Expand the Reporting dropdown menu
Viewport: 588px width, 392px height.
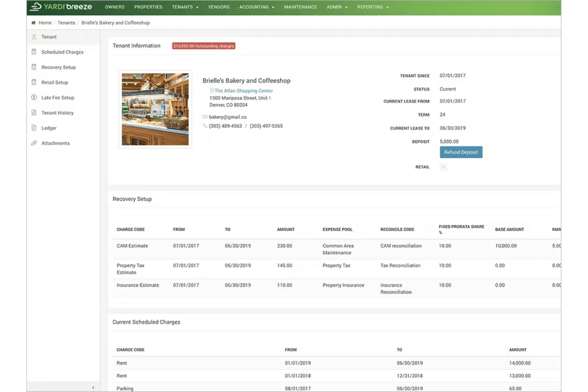[373, 7]
